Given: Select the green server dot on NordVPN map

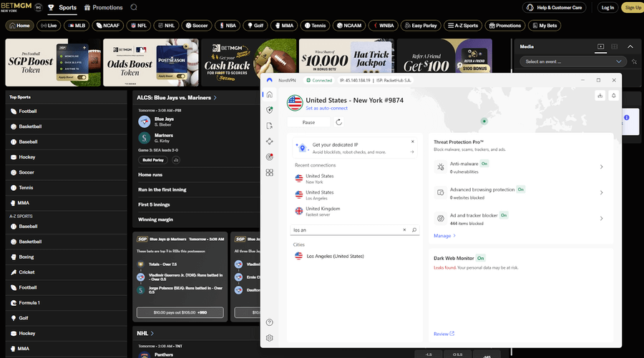Looking at the screenshot, I should coord(484,121).
